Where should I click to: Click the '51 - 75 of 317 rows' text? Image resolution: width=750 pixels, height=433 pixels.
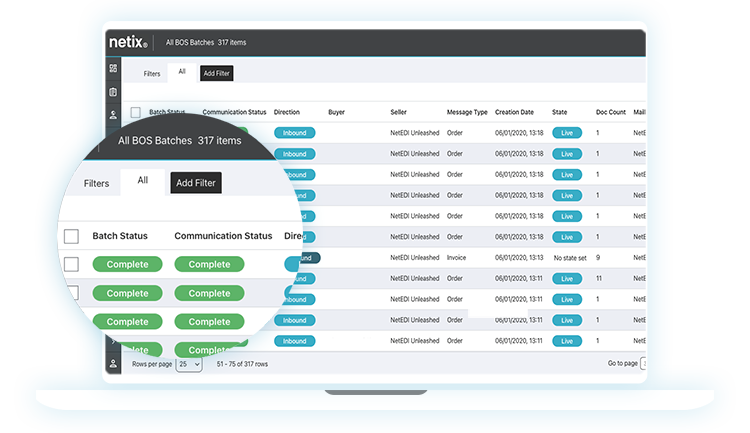click(x=242, y=364)
